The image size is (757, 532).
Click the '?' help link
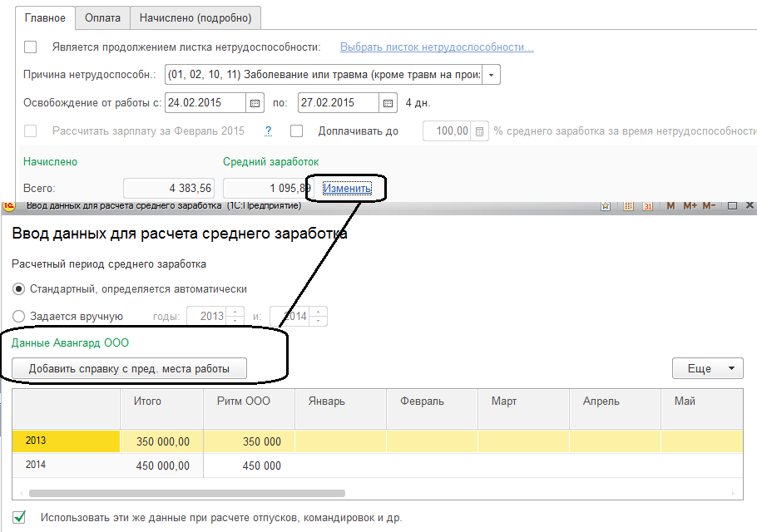pyautogui.click(x=269, y=131)
